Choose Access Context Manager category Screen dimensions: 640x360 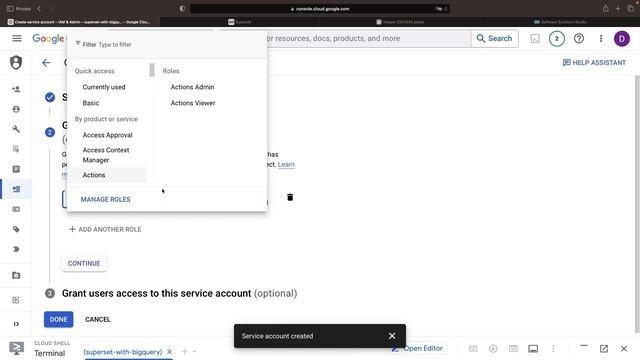pyautogui.click(x=106, y=155)
